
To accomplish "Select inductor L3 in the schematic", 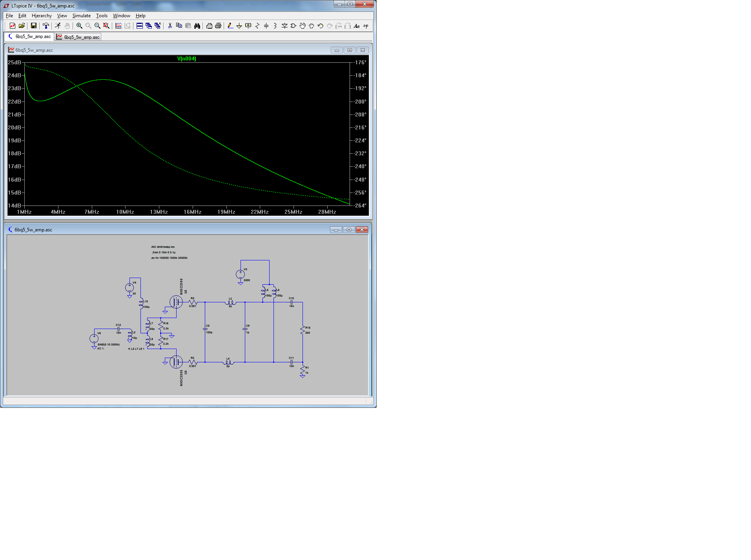I will 230,302.
